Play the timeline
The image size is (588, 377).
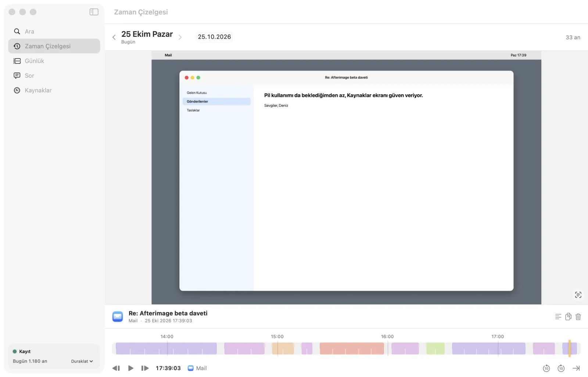pyautogui.click(x=131, y=368)
